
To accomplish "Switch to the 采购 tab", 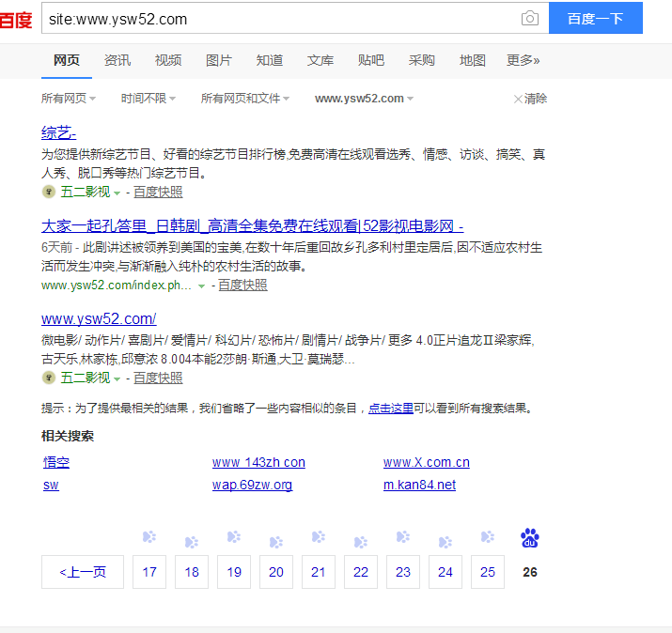I will [x=422, y=60].
